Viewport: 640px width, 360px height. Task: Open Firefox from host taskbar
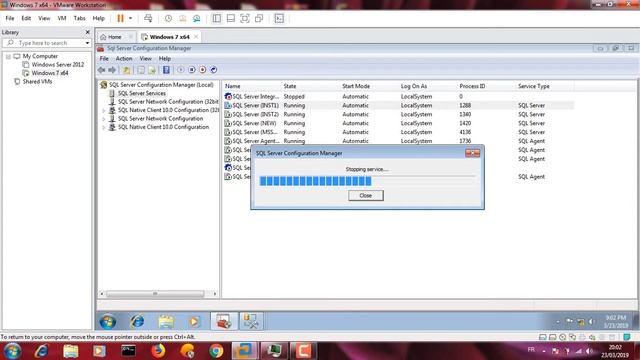[158, 351]
